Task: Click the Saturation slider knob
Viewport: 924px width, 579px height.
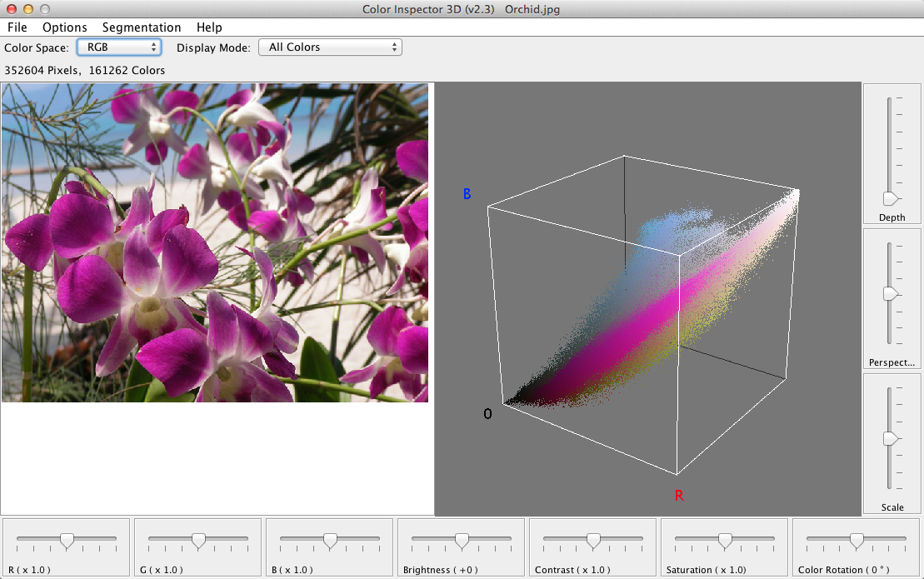Action: coord(725,541)
